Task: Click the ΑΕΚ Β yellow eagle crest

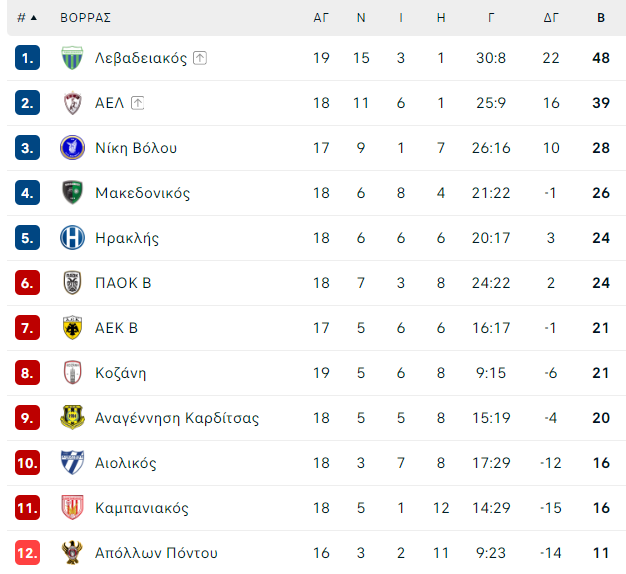Action: pyautogui.click(x=72, y=328)
